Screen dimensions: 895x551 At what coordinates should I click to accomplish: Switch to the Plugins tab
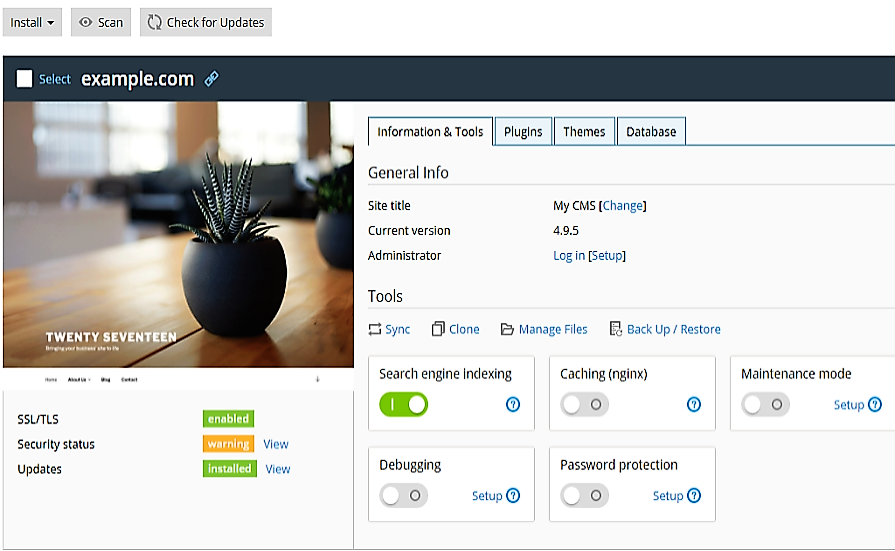[x=523, y=132]
